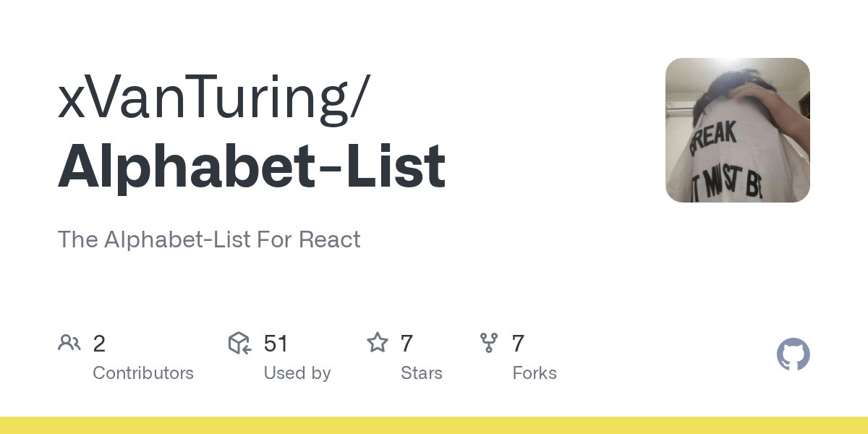The width and height of the screenshot is (868, 434).
Task: Click the Contributors label
Action: pyautogui.click(x=143, y=373)
